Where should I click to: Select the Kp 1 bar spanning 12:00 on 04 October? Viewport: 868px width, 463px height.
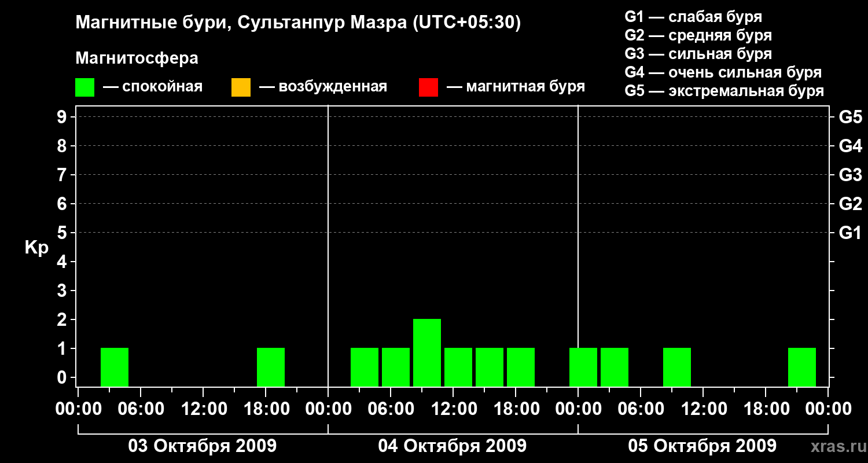tap(458, 367)
